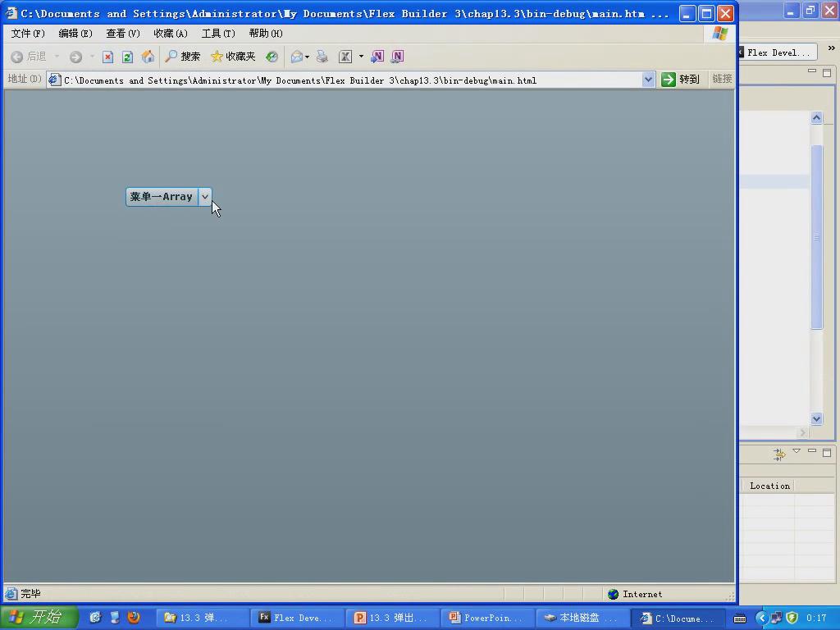This screenshot has height=630, width=840.
Task: Click the Forward arrow icon in IE toolbar
Action: (75, 57)
